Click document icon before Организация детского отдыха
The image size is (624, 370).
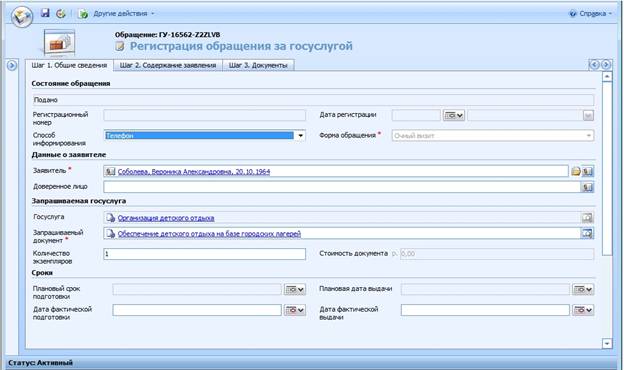click(x=111, y=218)
